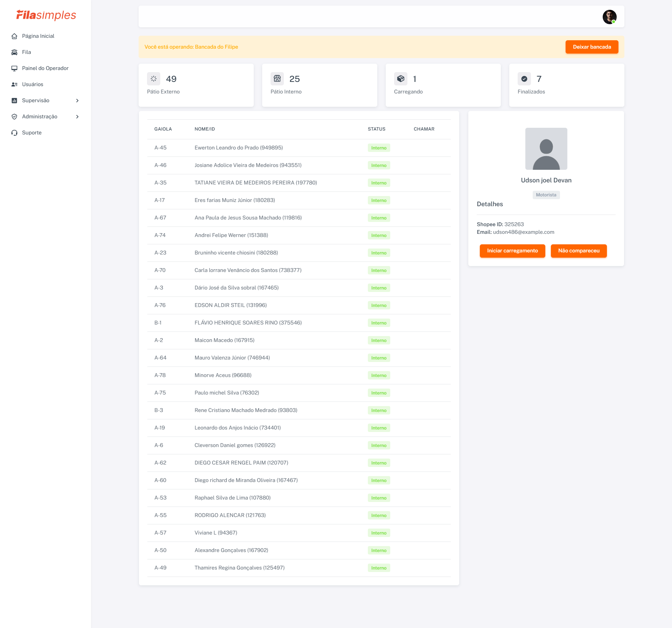Image resolution: width=672 pixels, height=628 pixels.
Task: Expand the Administração submenu chevron
Action: [x=77, y=117]
